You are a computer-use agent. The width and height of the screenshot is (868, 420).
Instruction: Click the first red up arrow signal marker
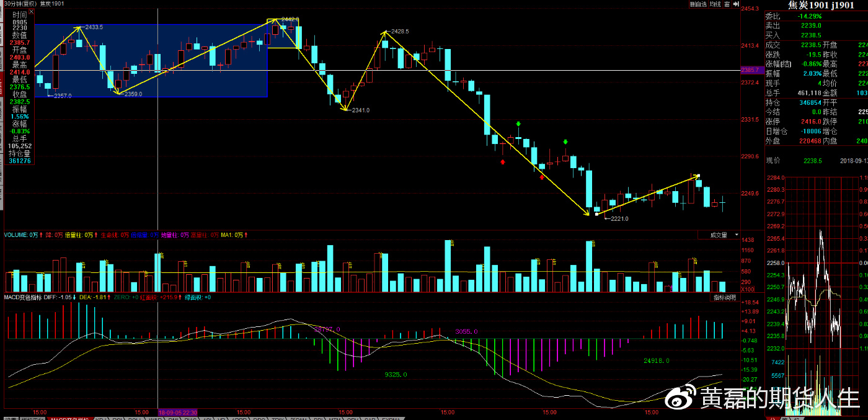pos(503,162)
